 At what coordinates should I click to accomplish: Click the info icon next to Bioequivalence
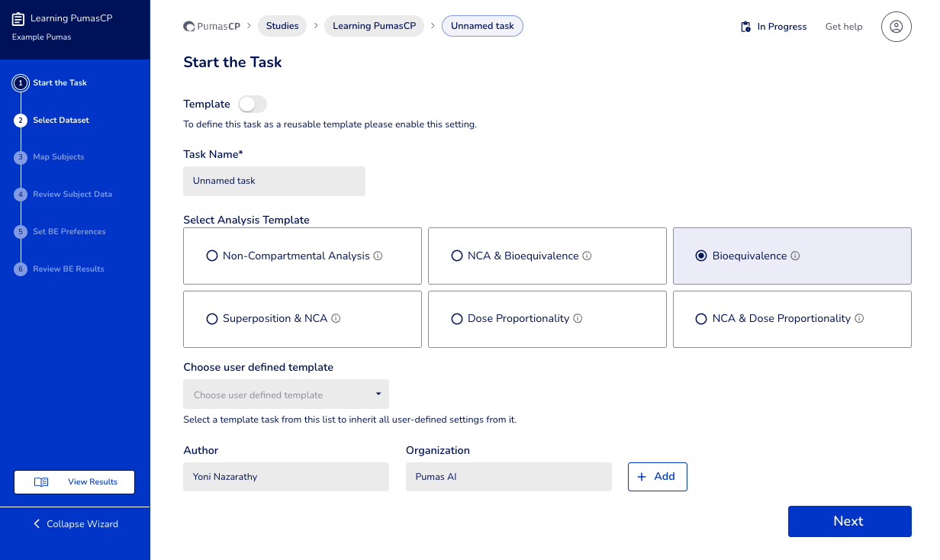(795, 256)
